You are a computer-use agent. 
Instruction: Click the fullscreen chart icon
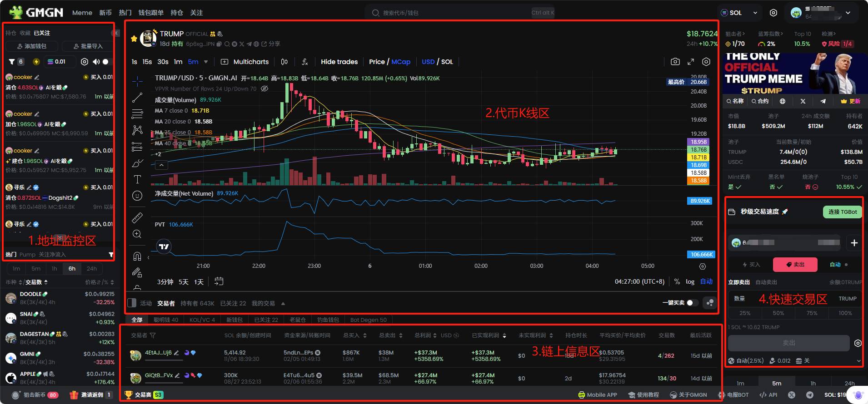691,62
